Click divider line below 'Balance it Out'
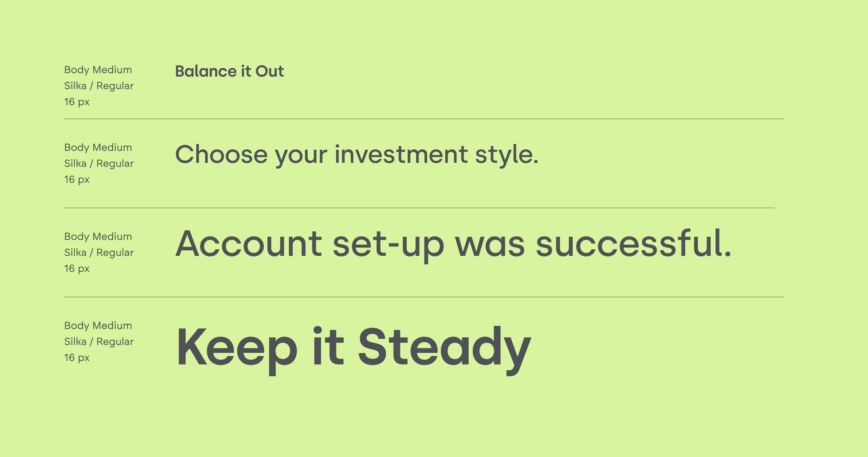 pyautogui.click(x=424, y=119)
